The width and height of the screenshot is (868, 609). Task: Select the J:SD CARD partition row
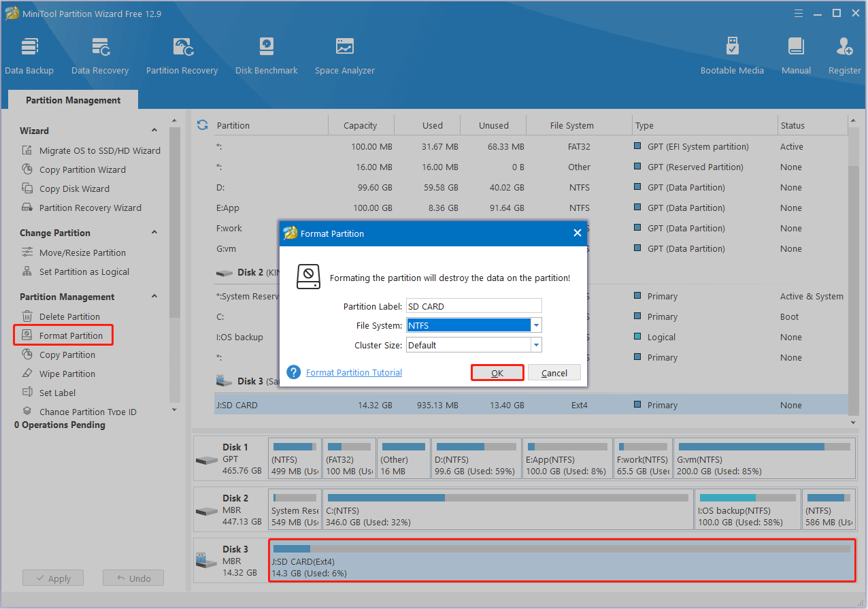[531, 405]
